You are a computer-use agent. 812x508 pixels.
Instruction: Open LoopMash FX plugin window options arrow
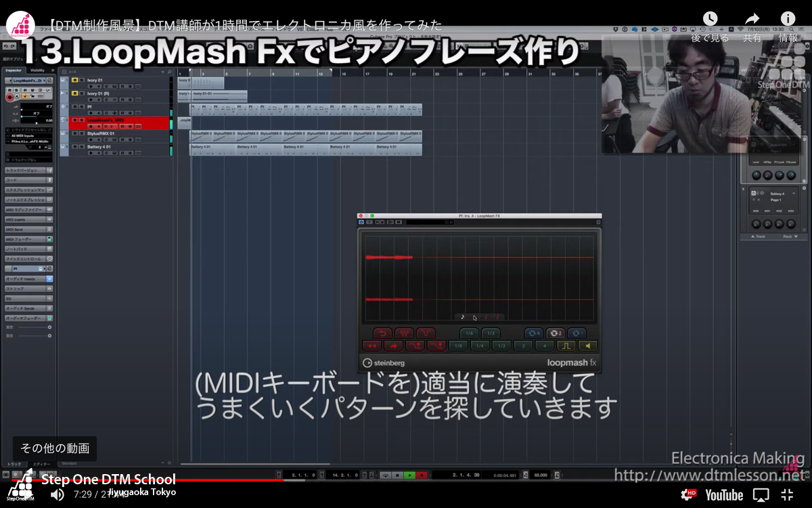point(598,222)
